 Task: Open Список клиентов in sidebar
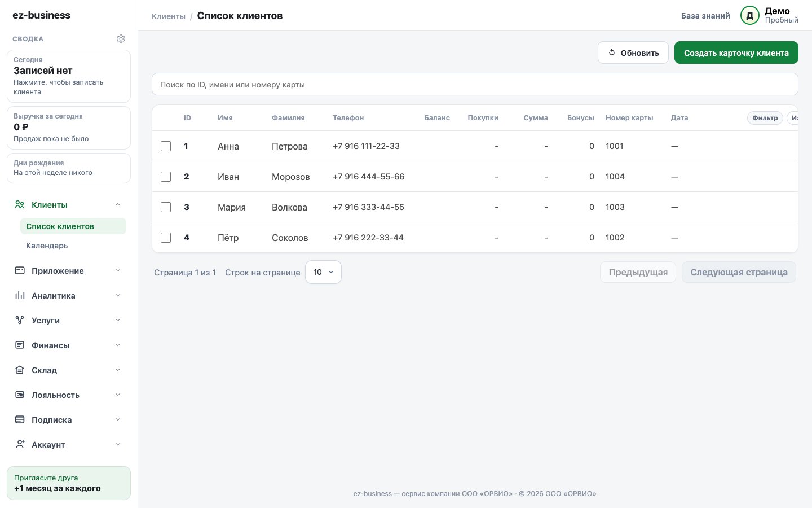(x=73, y=226)
